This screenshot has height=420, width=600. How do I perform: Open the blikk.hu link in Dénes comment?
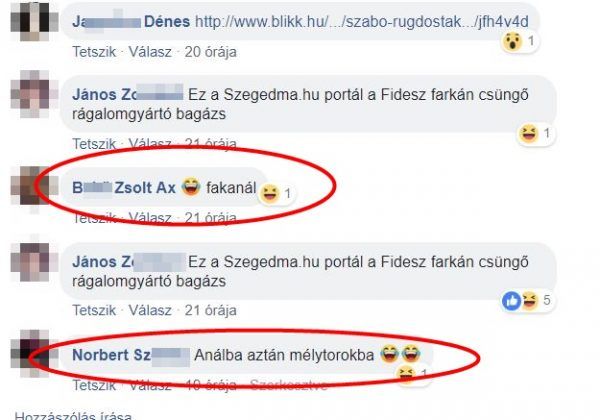click(362, 21)
